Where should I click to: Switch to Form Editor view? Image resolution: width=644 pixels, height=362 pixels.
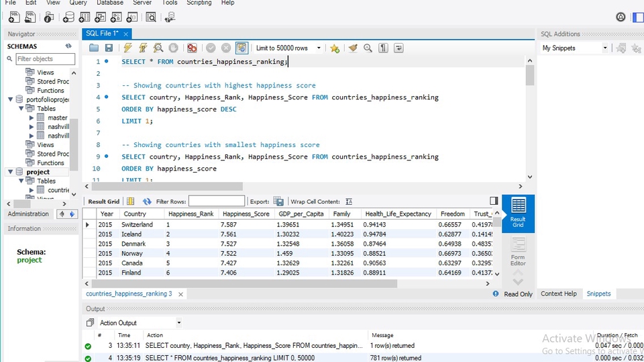tap(518, 252)
